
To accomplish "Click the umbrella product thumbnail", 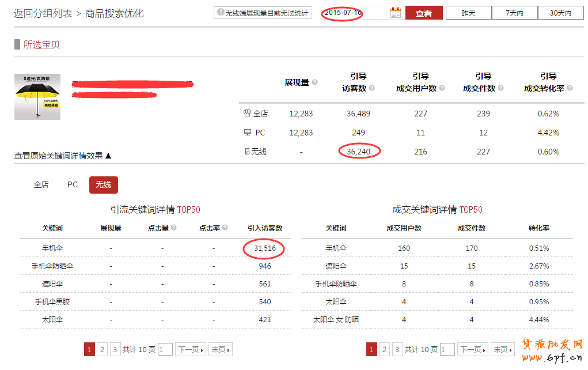I will point(37,97).
